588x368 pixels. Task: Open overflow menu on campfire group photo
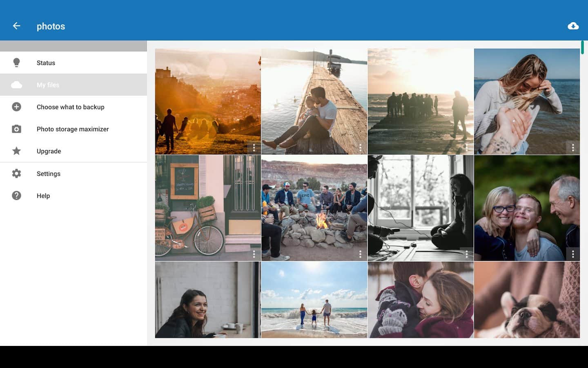(x=360, y=254)
